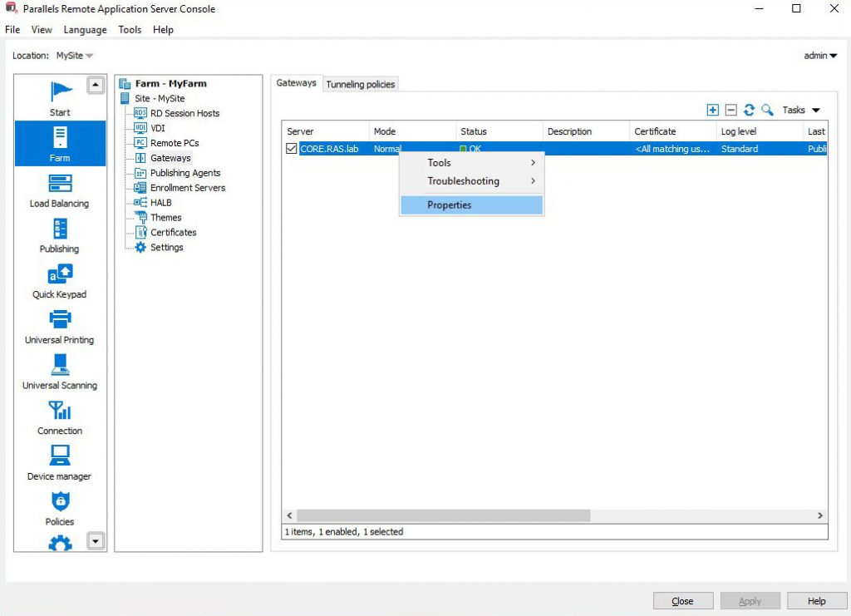Uncheck the CORE.RAS.lab gateway checkbox

[x=292, y=149]
